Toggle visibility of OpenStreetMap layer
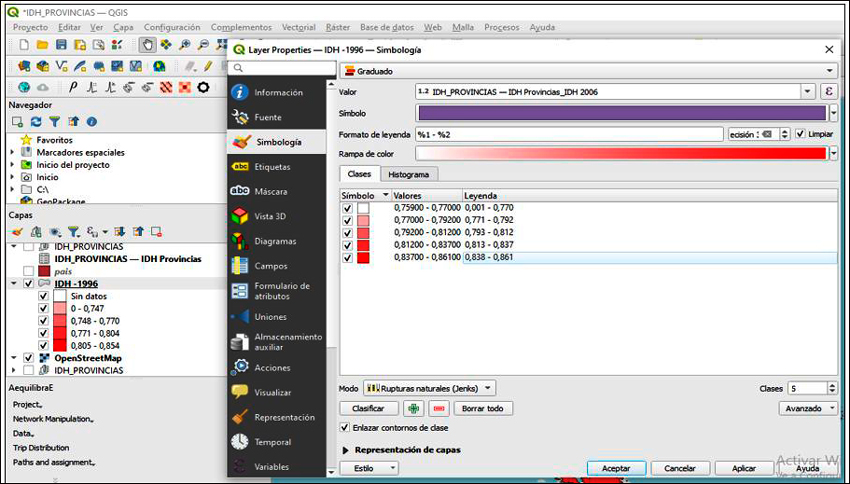The width and height of the screenshot is (850, 484). tap(28, 358)
